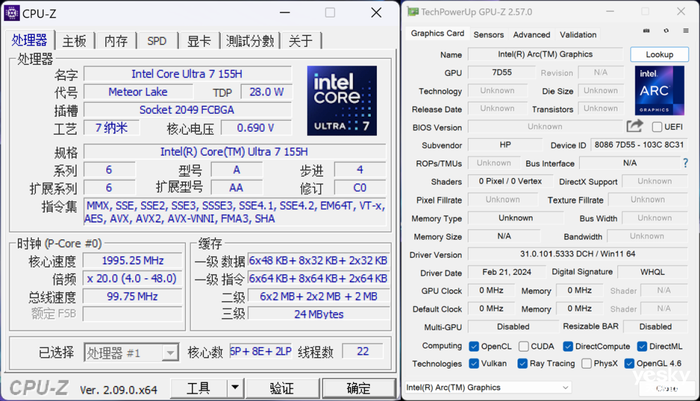Select the Graphics Card tab in GPU-Z
This screenshot has height=401, width=700.
pyautogui.click(x=438, y=33)
